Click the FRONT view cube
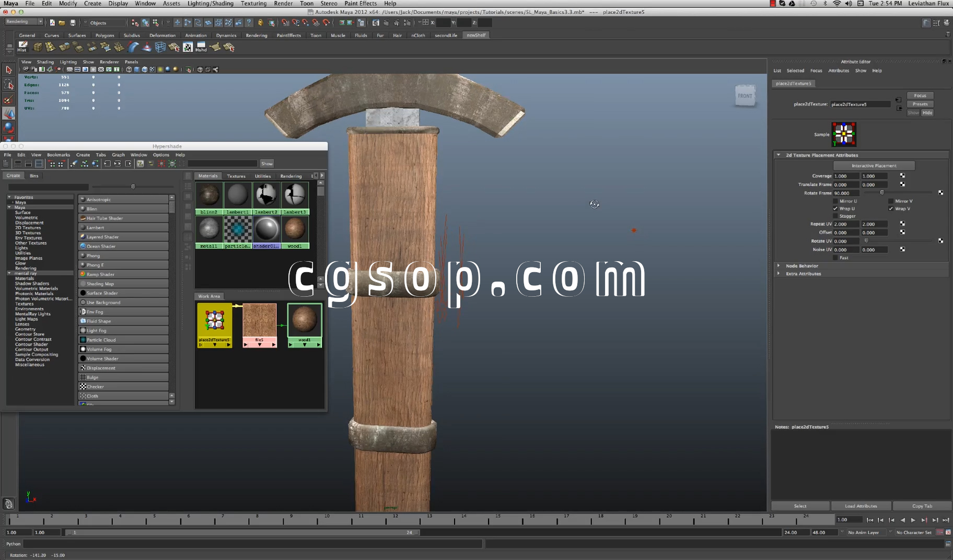 (745, 96)
